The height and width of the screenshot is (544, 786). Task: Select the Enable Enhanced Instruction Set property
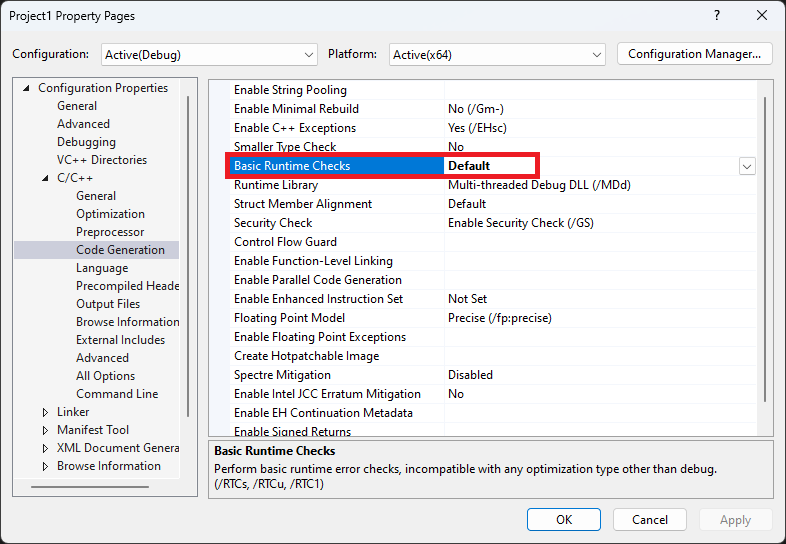[x=318, y=299]
